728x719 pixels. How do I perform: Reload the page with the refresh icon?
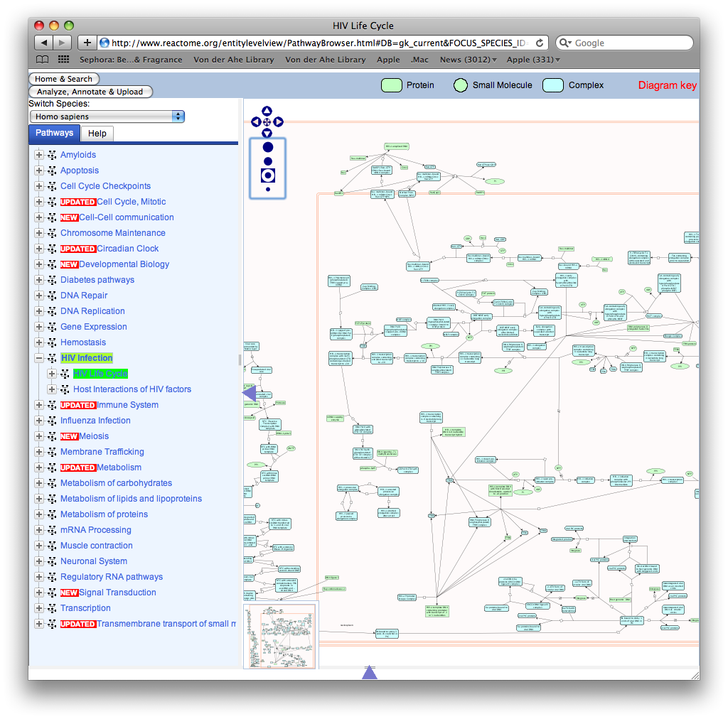point(540,43)
